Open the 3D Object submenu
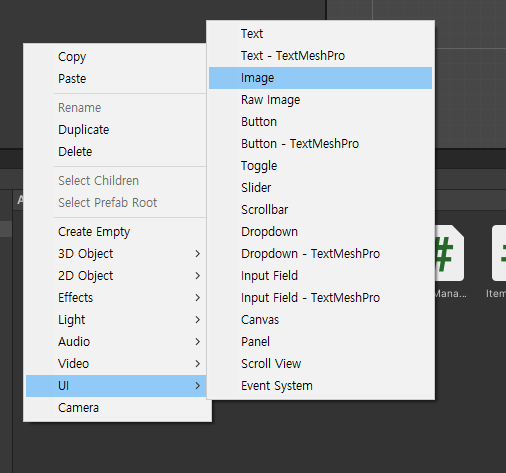The width and height of the screenshot is (506, 473). [116, 254]
